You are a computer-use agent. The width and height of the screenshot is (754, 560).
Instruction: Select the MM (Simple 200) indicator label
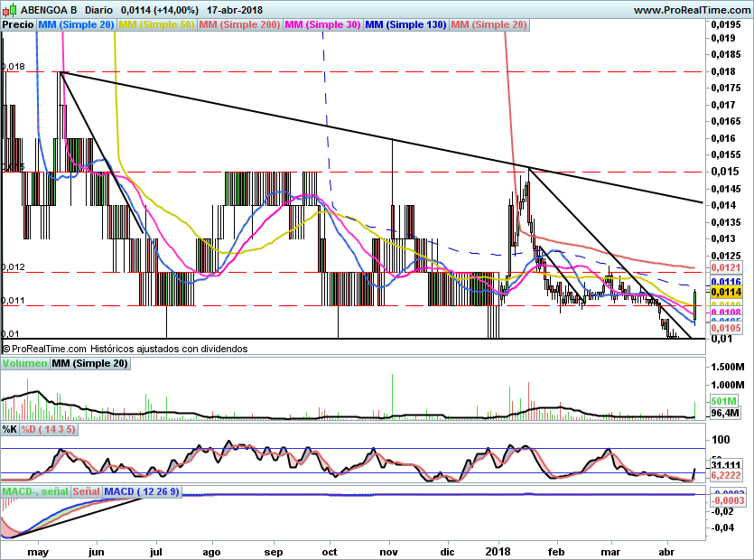[x=239, y=25]
